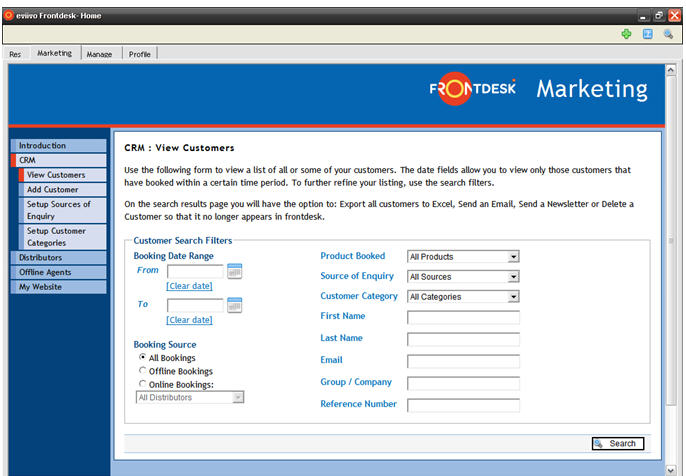Click the magnifier icon in top toolbar

(x=669, y=34)
